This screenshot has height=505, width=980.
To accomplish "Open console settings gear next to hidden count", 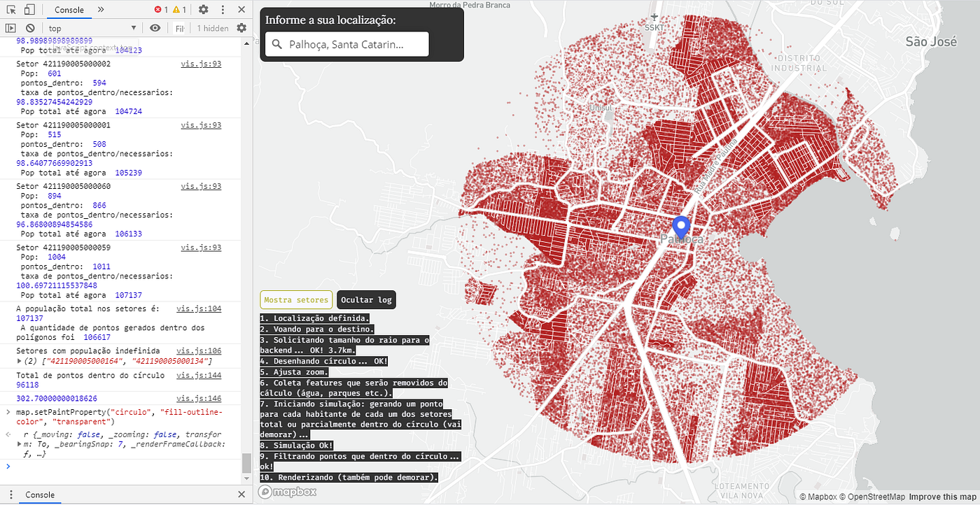I will pyautogui.click(x=241, y=28).
